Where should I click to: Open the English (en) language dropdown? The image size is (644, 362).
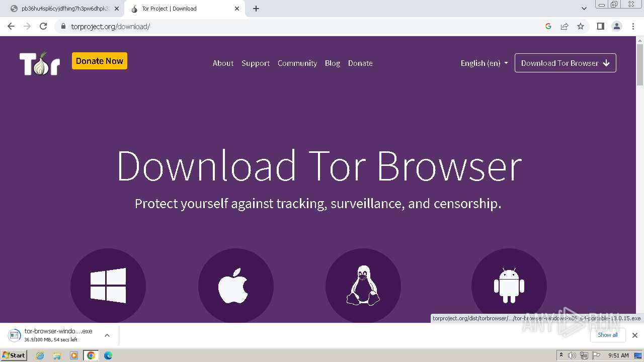pyautogui.click(x=485, y=63)
